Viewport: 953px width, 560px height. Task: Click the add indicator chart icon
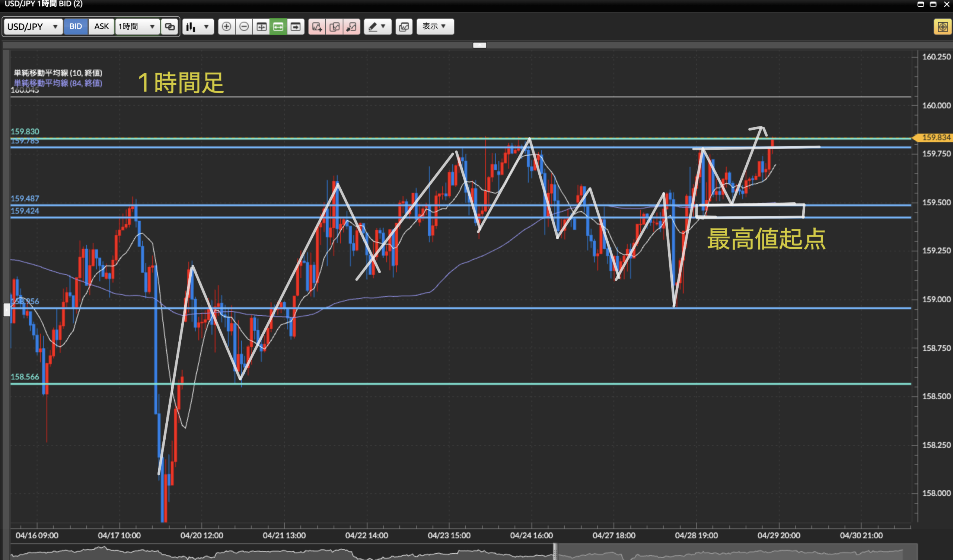pyautogui.click(x=316, y=26)
